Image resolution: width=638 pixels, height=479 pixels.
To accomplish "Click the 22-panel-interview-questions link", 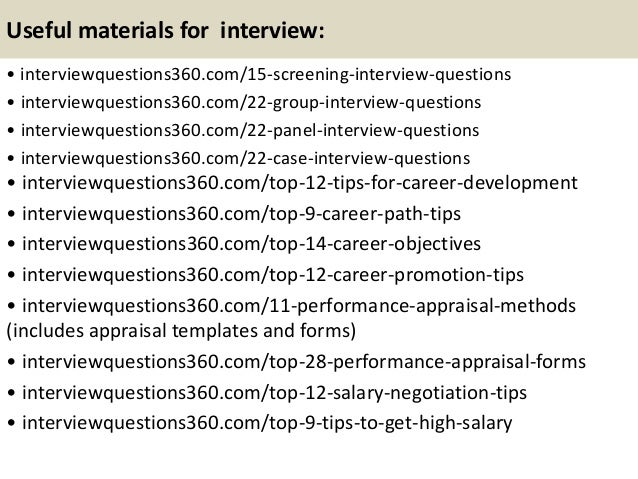I will (x=249, y=130).
